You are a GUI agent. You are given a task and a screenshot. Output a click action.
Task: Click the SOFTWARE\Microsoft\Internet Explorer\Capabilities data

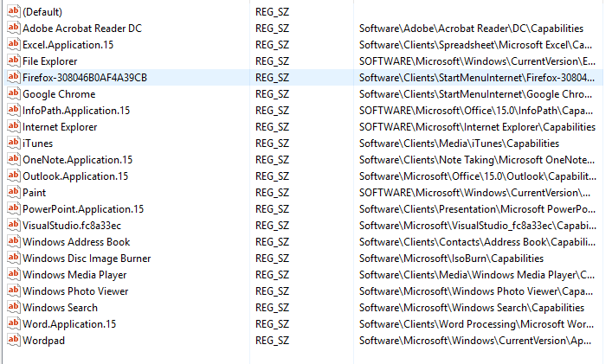[477, 127]
